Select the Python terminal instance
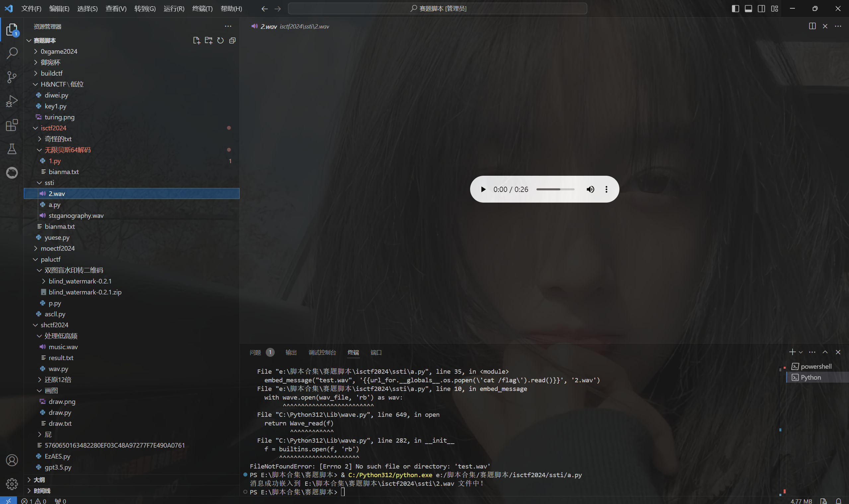Image resolution: width=849 pixels, height=504 pixels. point(817,377)
